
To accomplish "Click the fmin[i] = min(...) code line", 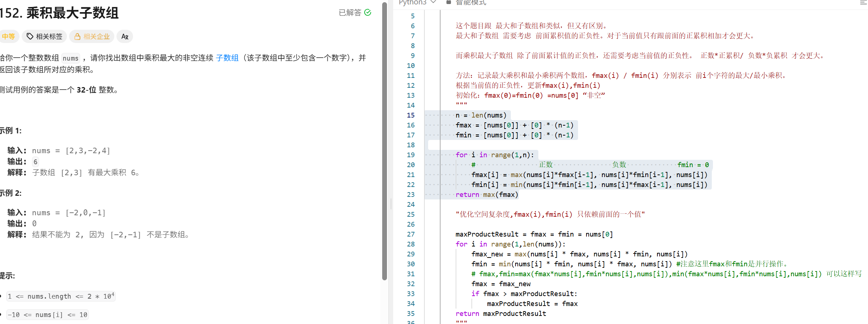I will tap(589, 185).
